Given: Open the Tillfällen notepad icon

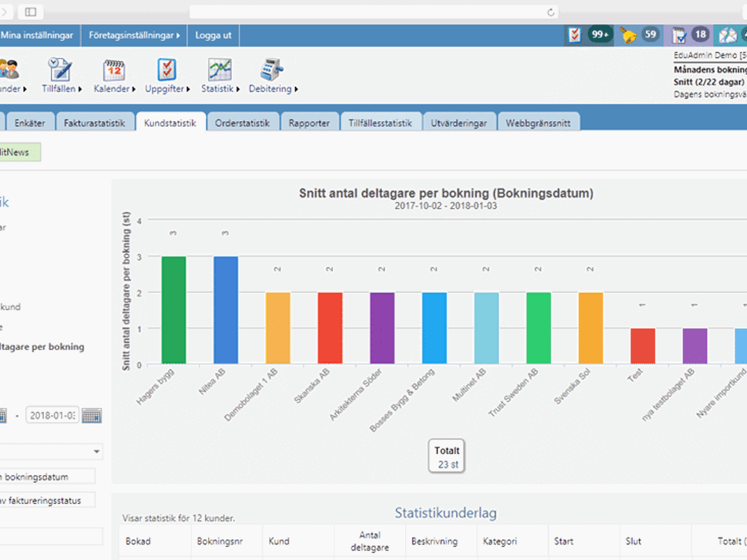Looking at the screenshot, I should [59, 70].
